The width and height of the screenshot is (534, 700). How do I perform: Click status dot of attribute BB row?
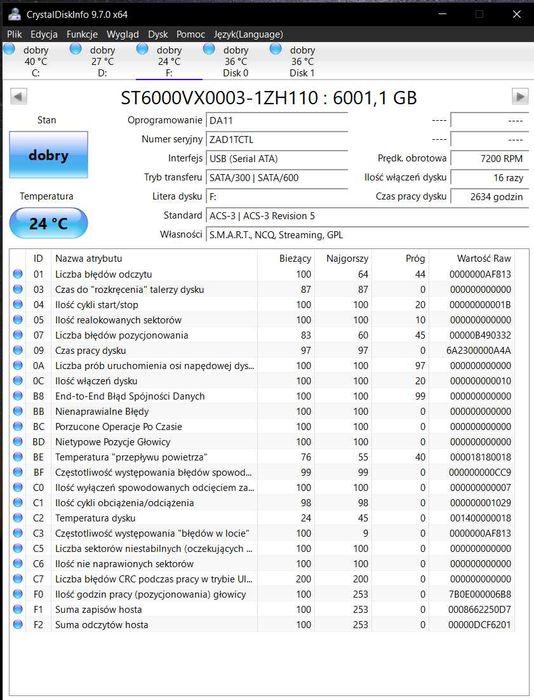pos(18,411)
